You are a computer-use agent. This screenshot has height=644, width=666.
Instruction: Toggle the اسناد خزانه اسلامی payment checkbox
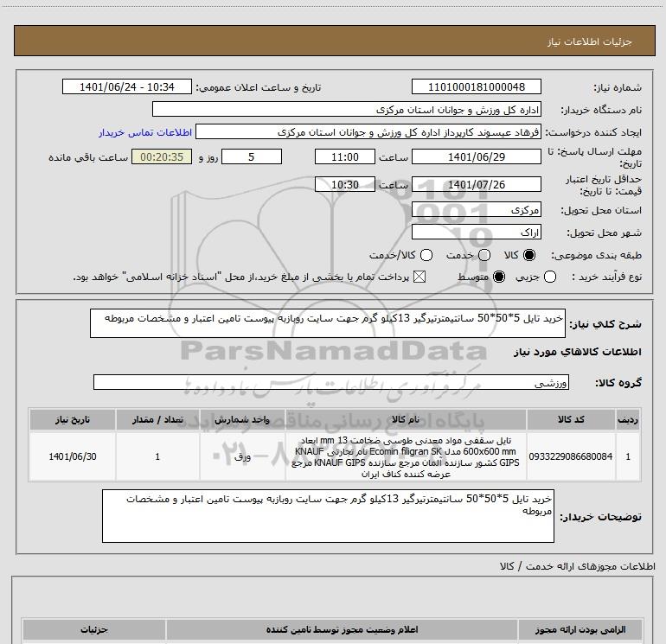tap(419, 277)
